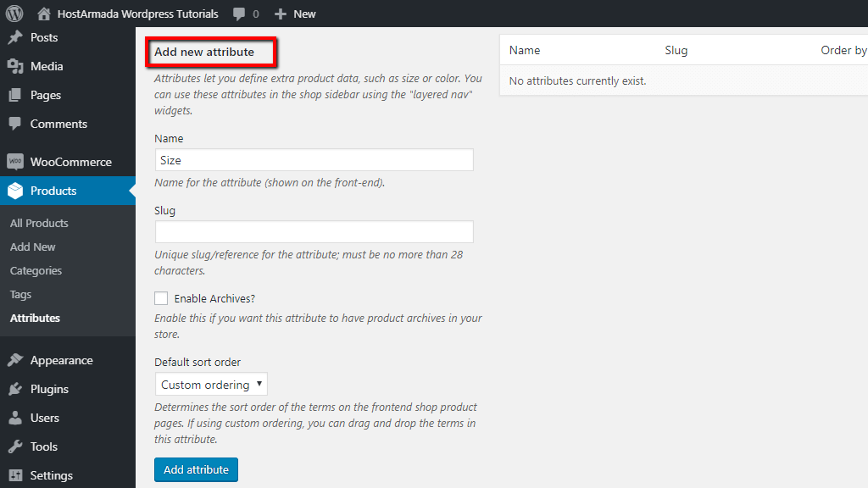
Task: Click inside the Slug input field
Action: (314, 231)
